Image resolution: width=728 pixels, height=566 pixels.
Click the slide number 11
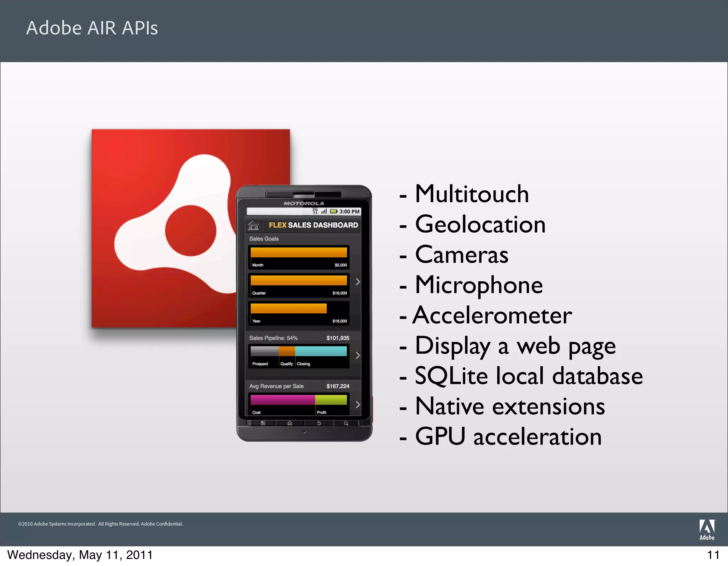pos(713,555)
